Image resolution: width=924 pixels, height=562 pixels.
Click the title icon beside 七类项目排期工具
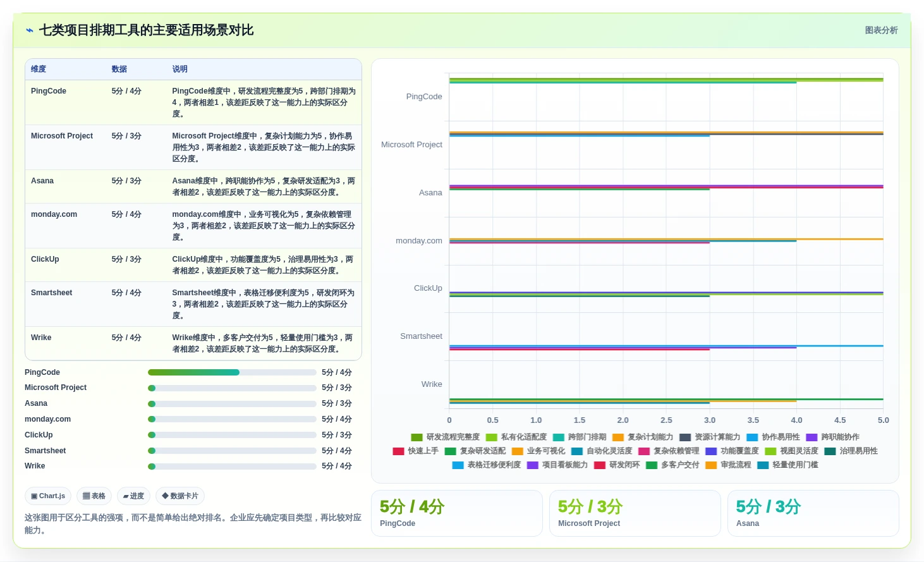[x=29, y=30]
